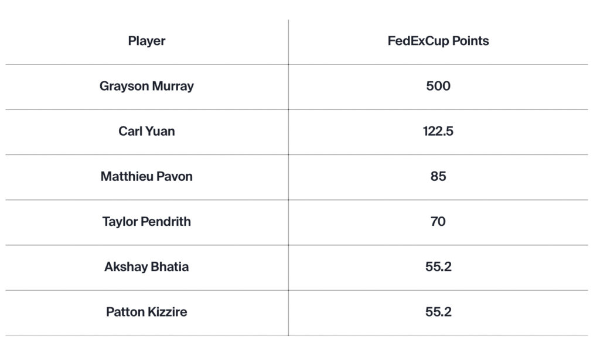Select the Matthieu Pavon name cell

coord(146,176)
